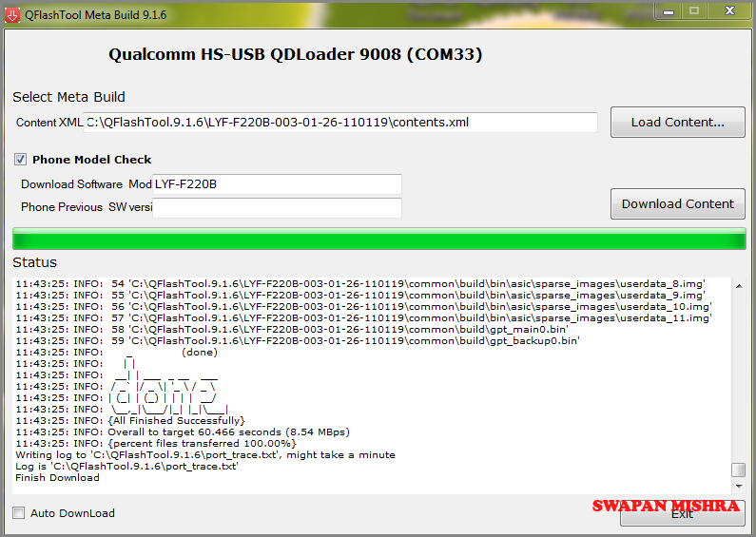Click the 'Select Meta Build' label

pos(69,97)
